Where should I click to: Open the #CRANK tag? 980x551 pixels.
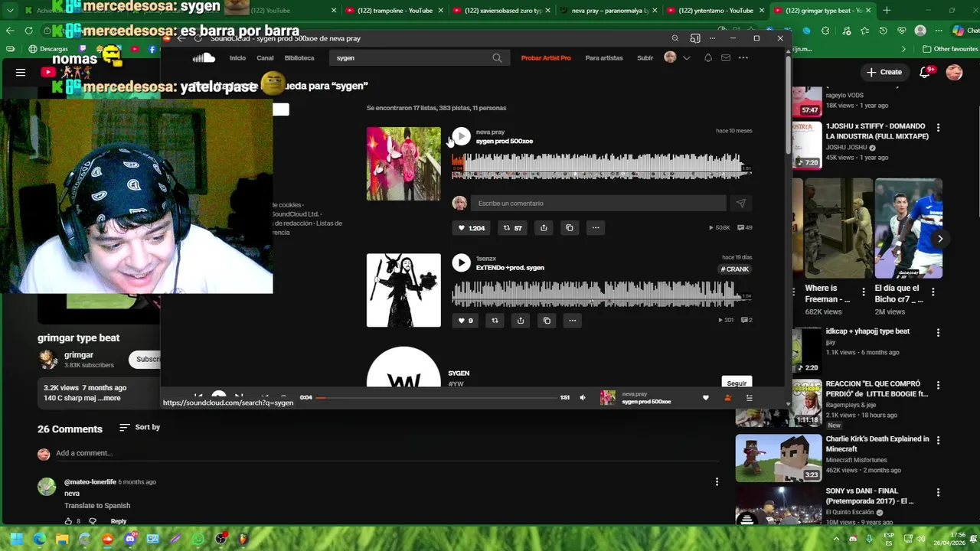coord(735,269)
